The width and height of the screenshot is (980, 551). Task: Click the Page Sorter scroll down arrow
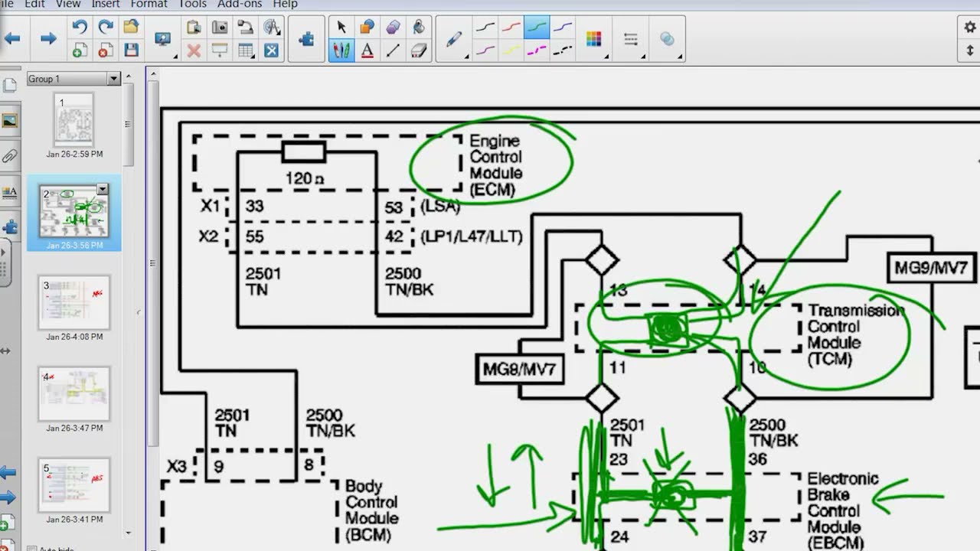click(x=128, y=533)
